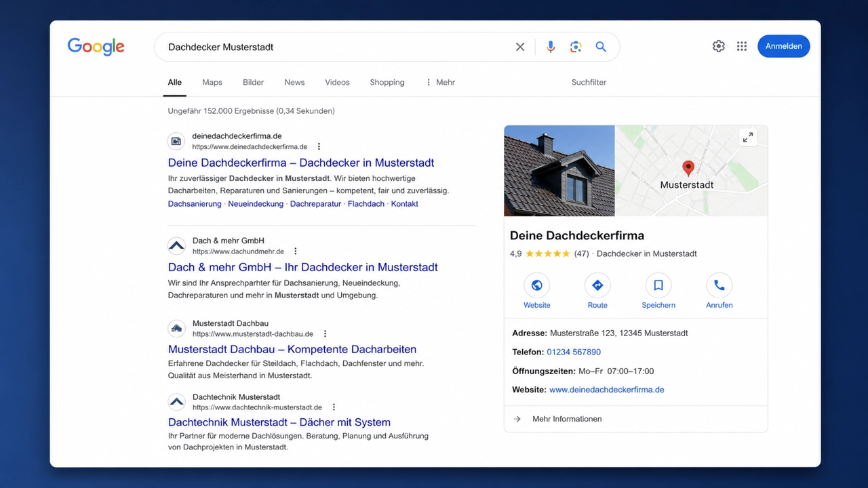
Task: Open 'Musterstadt Dachbau – Kompetente Dacharbeiten' result
Action: coord(292,350)
